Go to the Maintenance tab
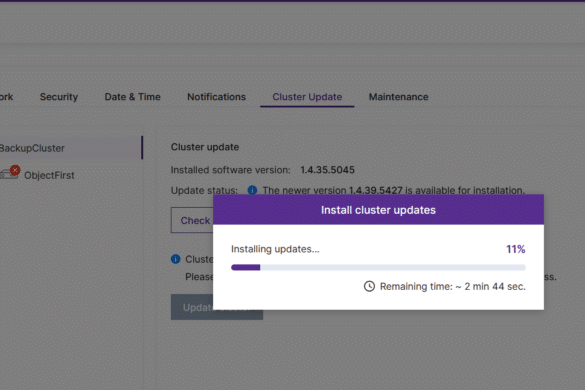The image size is (585, 390). click(398, 97)
